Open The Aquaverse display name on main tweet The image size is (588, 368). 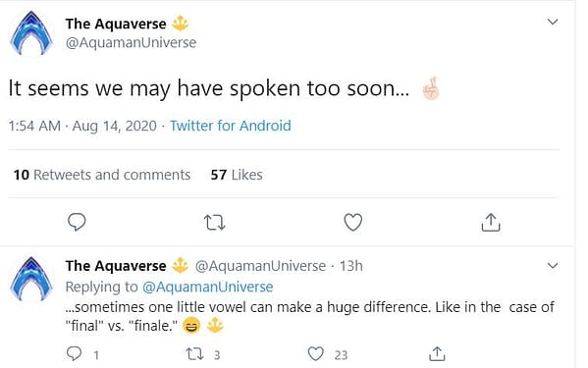tap(116, 24)
